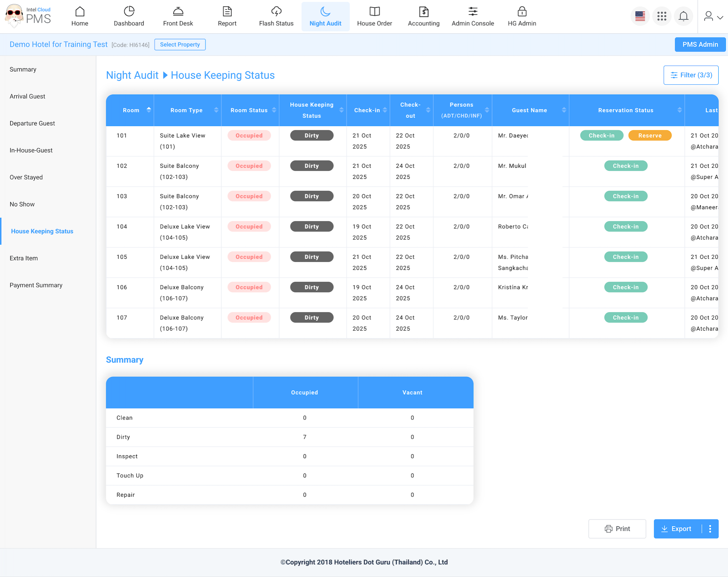Open the Flash Status cloud icon
This screenshot has height=577, width=728.
276,12
